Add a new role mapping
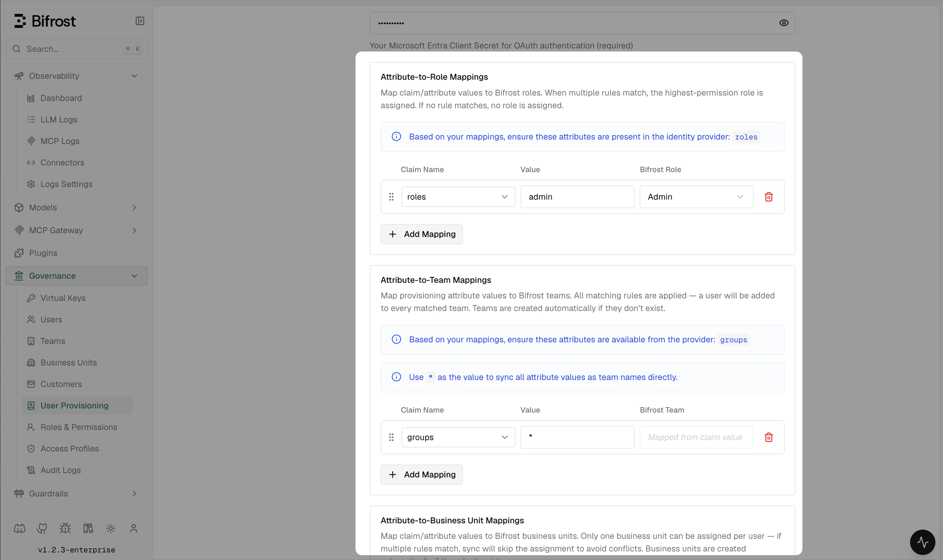 click(x=421, y=234)
